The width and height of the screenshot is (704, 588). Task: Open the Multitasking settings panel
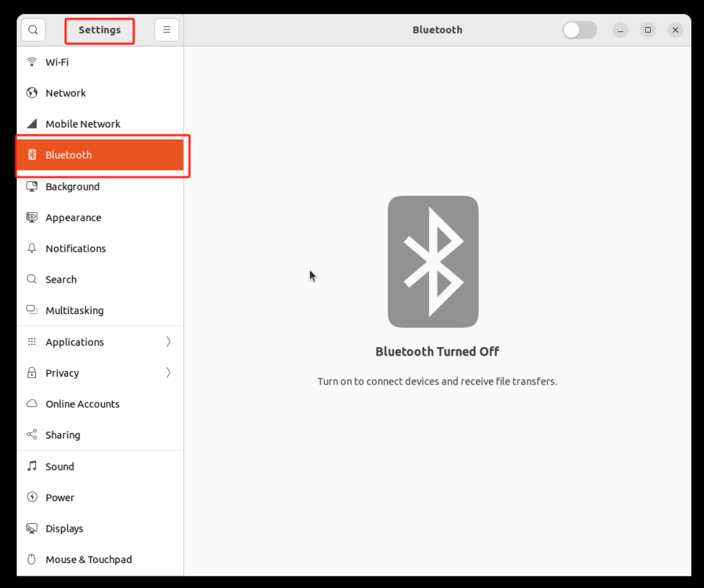coord(75,311)
